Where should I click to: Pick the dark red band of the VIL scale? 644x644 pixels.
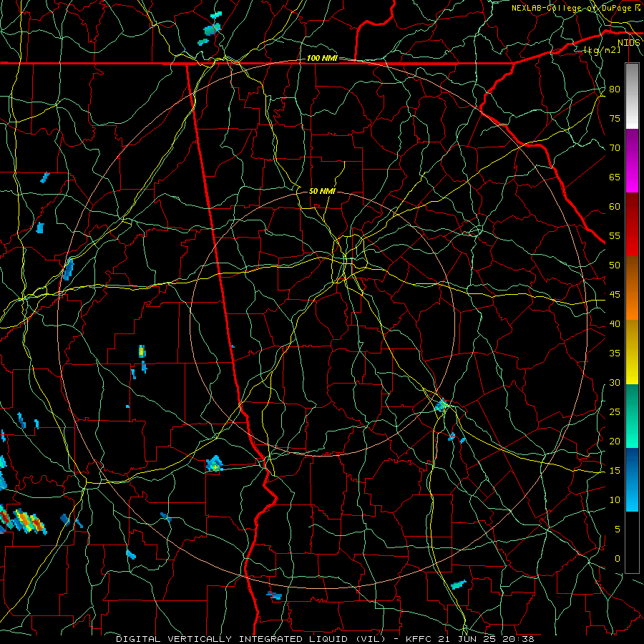click(632, 225)
